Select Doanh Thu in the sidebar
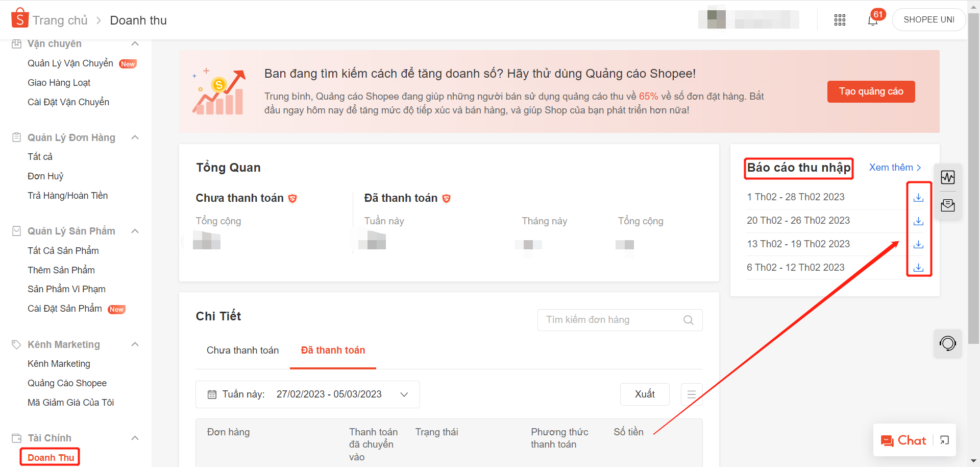980x467 pixels. click(51, 457)
